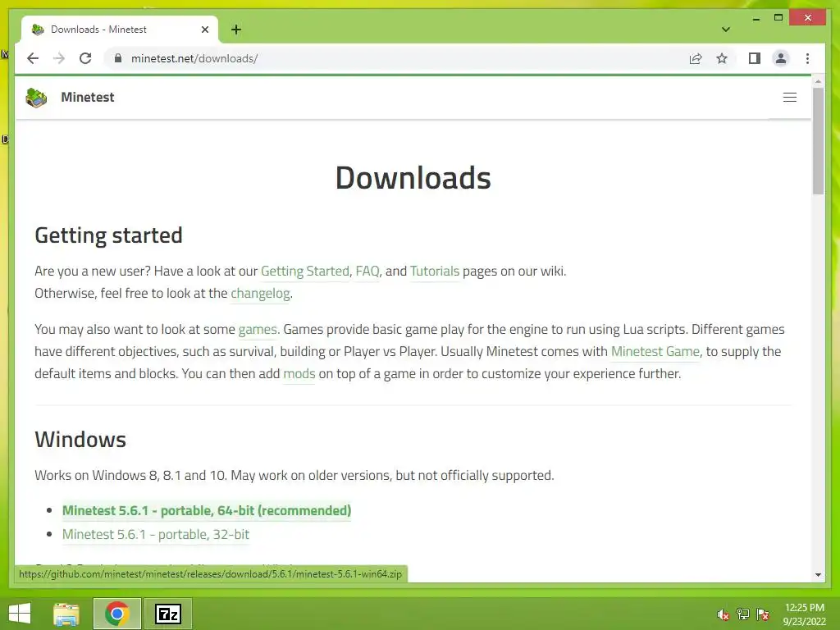
Task: Share this page using the share icon
Action: tap(696, 58)
